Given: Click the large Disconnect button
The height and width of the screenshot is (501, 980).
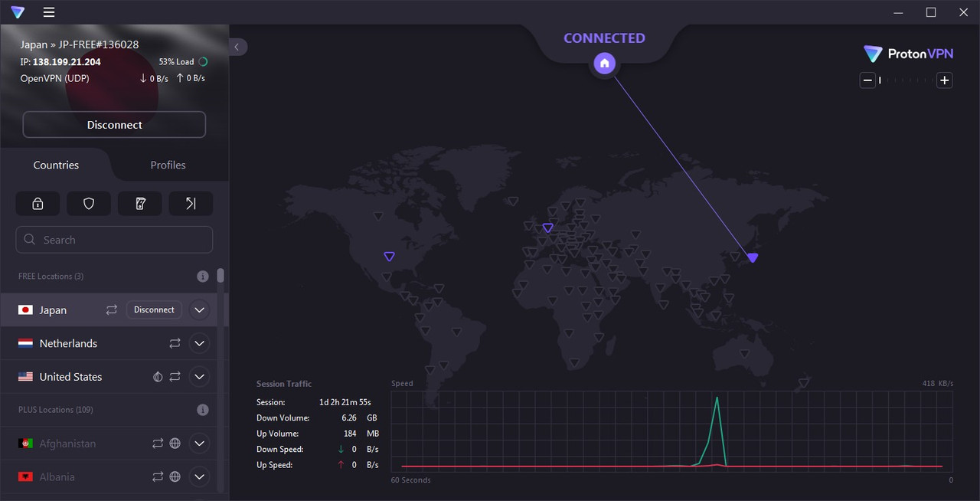Looking at the screenshot, I should tap(114, 125).
